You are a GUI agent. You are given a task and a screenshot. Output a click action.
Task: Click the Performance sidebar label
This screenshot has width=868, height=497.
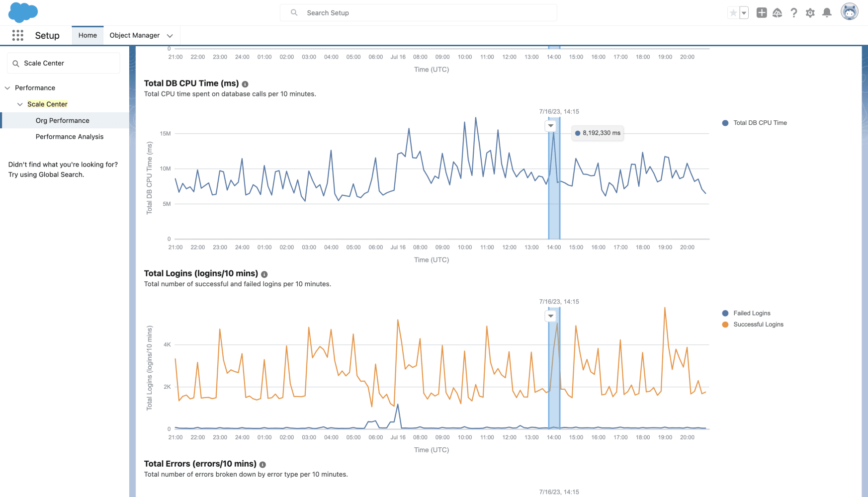[x=35, y=88]
